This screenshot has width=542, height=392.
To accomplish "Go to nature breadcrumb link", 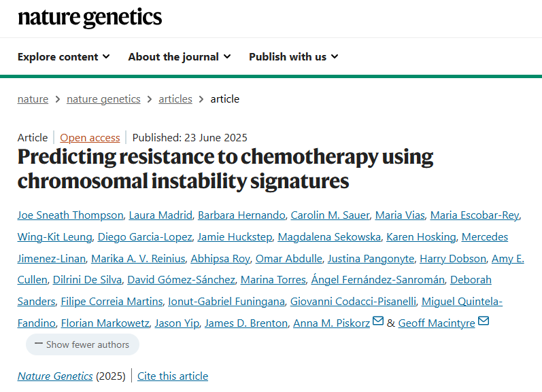I will click(33, 99).
